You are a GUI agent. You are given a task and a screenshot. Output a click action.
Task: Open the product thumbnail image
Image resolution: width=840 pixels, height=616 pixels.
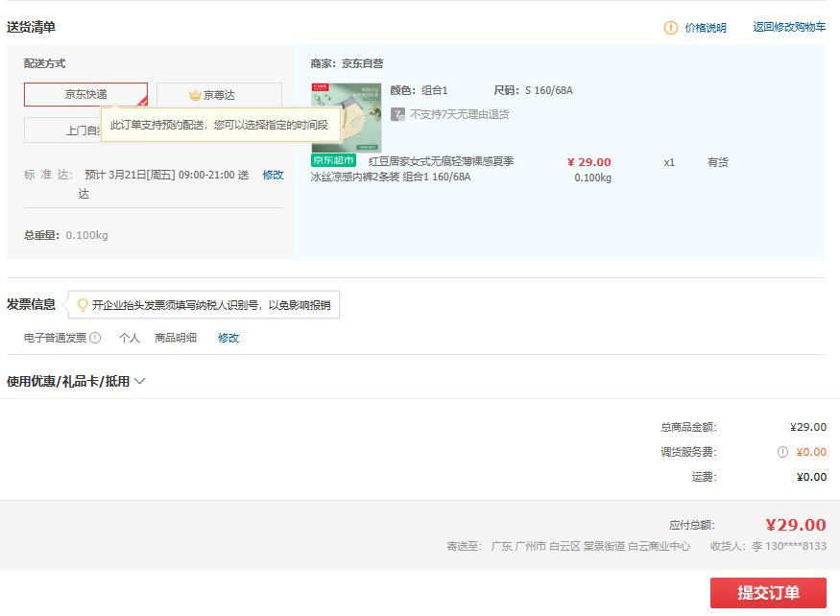346,117
